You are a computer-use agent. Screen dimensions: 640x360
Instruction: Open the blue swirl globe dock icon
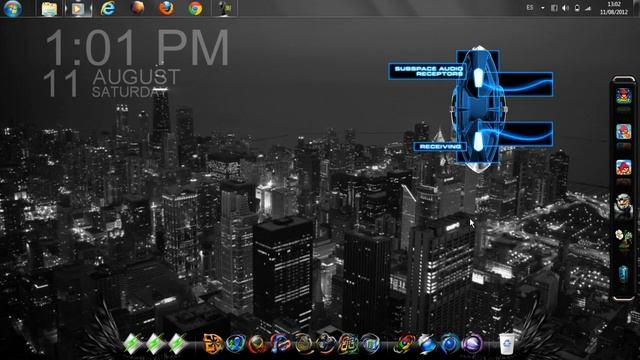pos(427,344)
